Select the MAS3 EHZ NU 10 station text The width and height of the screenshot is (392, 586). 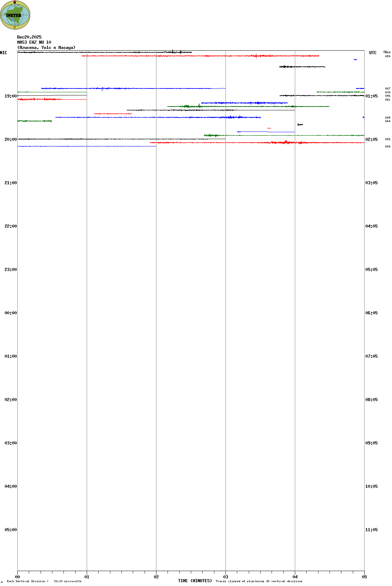click(34, 42)
